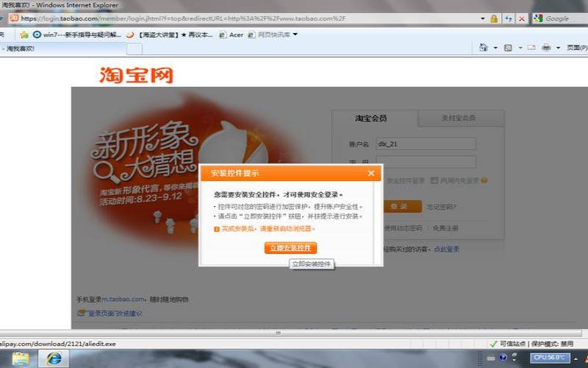The width and height of the screenshot is (588, 368).
Task: Click the refresh icon beside address bar
Action: point(508,18)
